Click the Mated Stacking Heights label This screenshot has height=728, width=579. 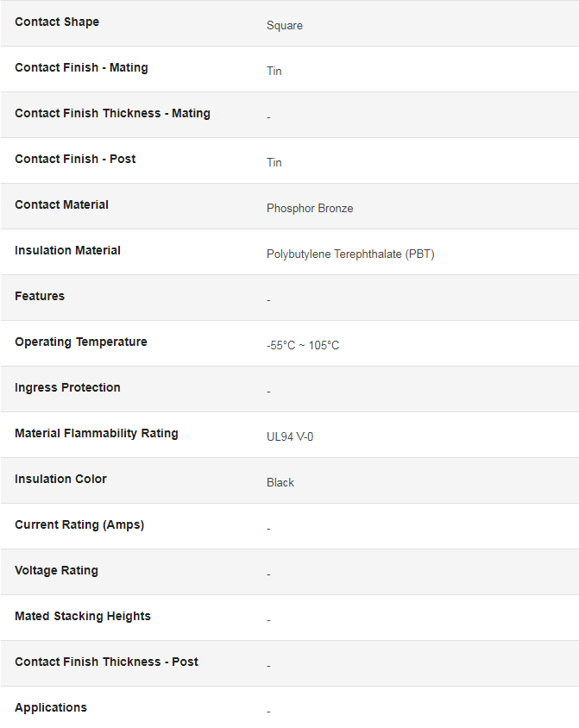(x=83, y=616)
